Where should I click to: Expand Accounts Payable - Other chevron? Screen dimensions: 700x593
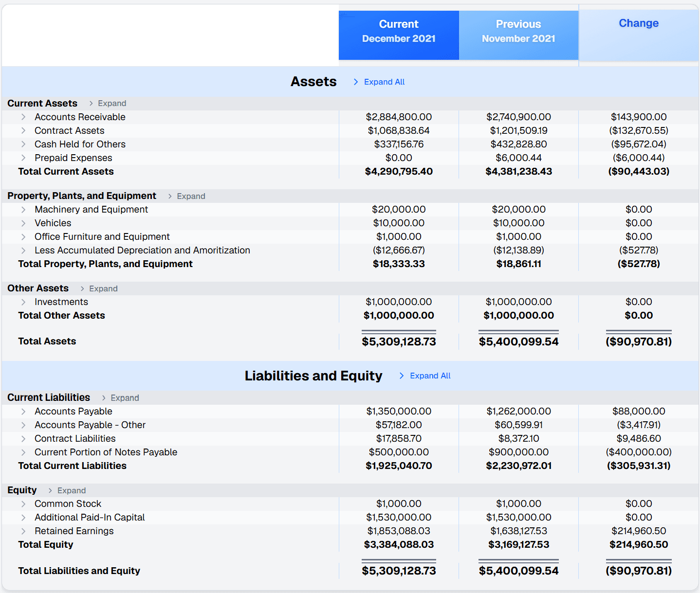(x=23, y=425)
